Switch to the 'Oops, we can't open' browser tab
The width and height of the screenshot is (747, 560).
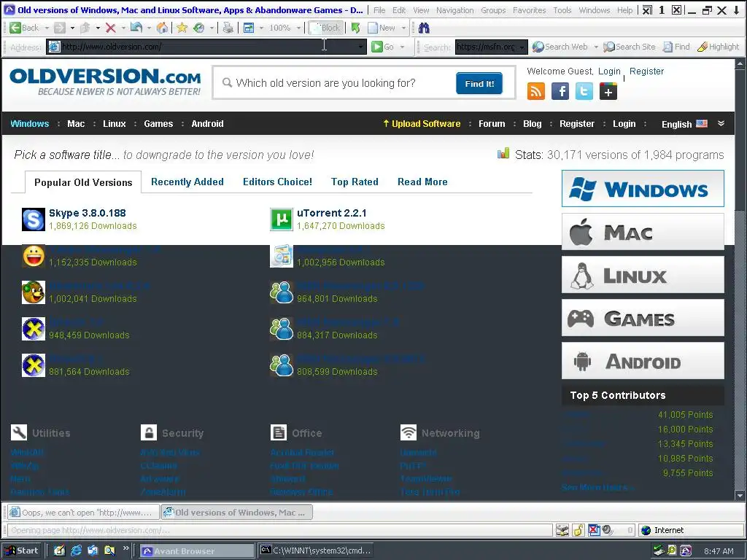tap(84, 513)
